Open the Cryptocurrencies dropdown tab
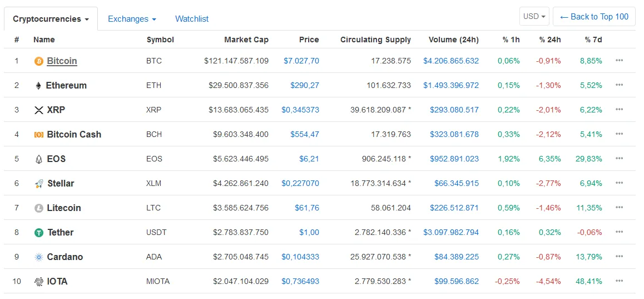The image size is (644, 299). pyautogui.click(x=51, y=19)
